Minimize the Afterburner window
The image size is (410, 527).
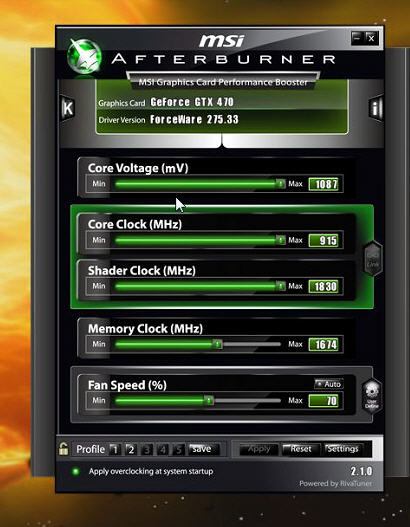click(x=357, y=38)
